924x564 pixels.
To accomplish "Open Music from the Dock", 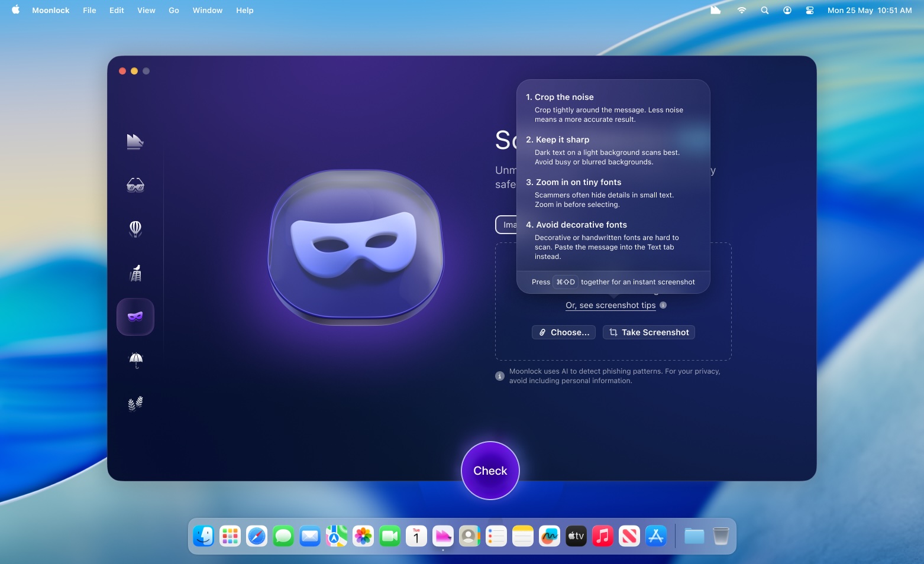I will (603, 536).
